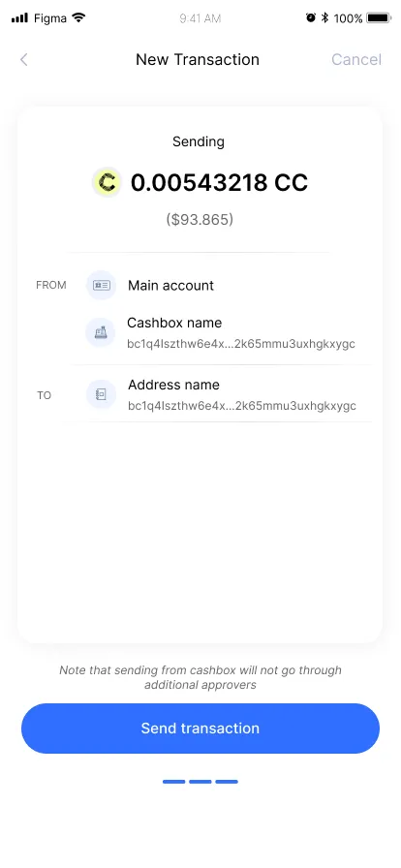
Task: Tap the Send transaction button
Action: 200,728
